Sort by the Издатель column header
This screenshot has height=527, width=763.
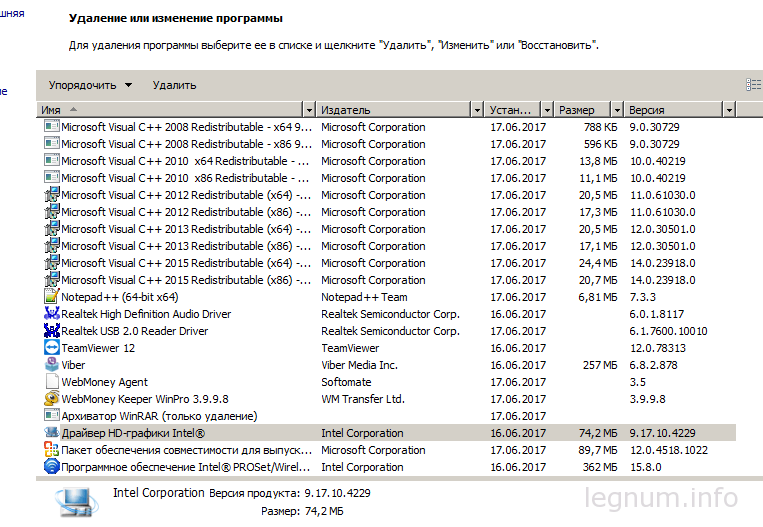tap(394, 110)
